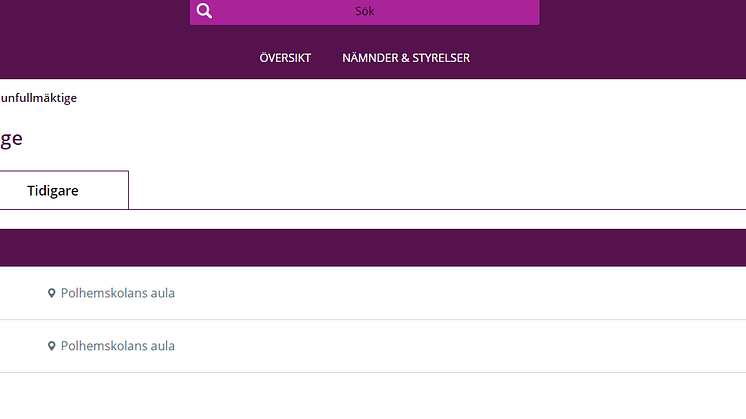Select the first Polhemskolans aula text
The width and height of the screenshot is (746, 419).
point(118,293)
